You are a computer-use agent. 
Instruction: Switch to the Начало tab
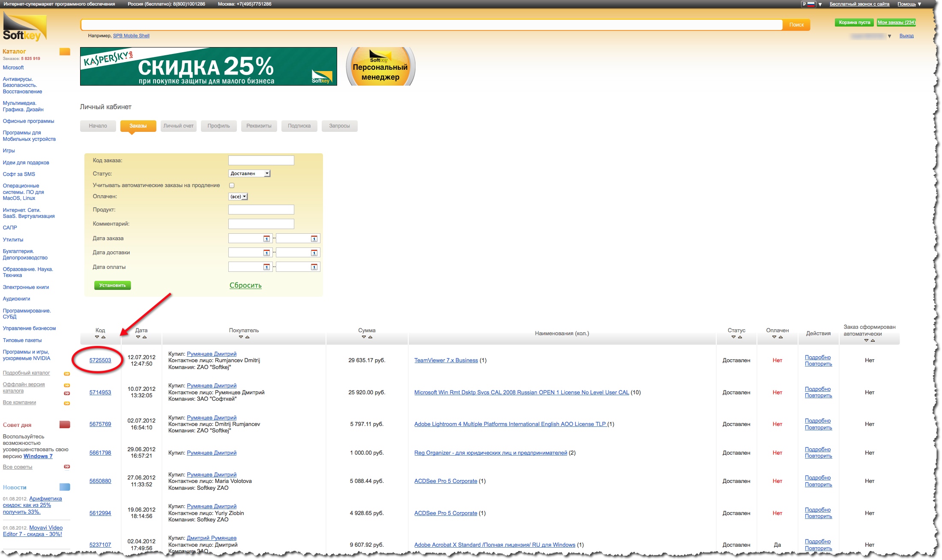click(98, 126)
